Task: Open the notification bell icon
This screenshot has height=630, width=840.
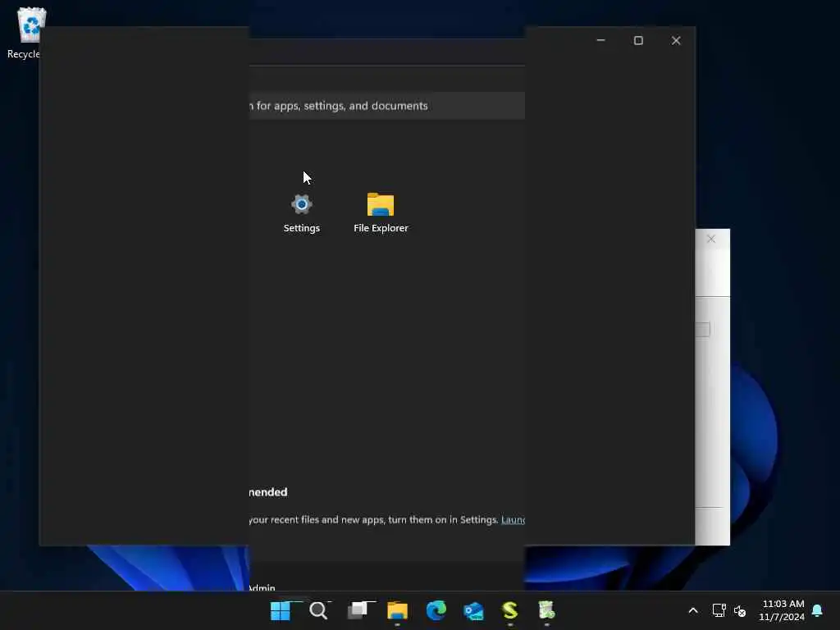Action: (x=817, y=610)
